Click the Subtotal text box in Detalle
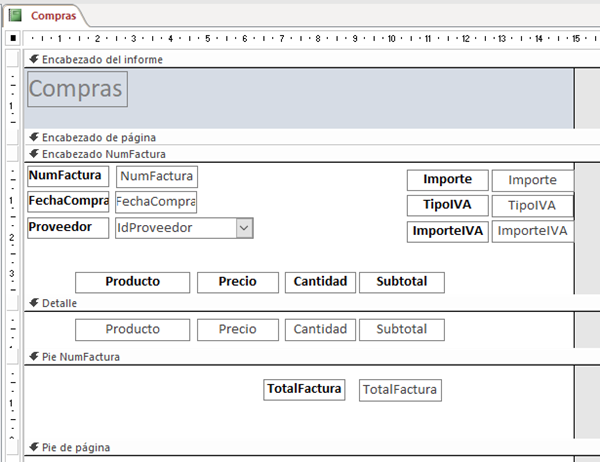The height and width of the screenshot is (462, 600). [401, 329]
